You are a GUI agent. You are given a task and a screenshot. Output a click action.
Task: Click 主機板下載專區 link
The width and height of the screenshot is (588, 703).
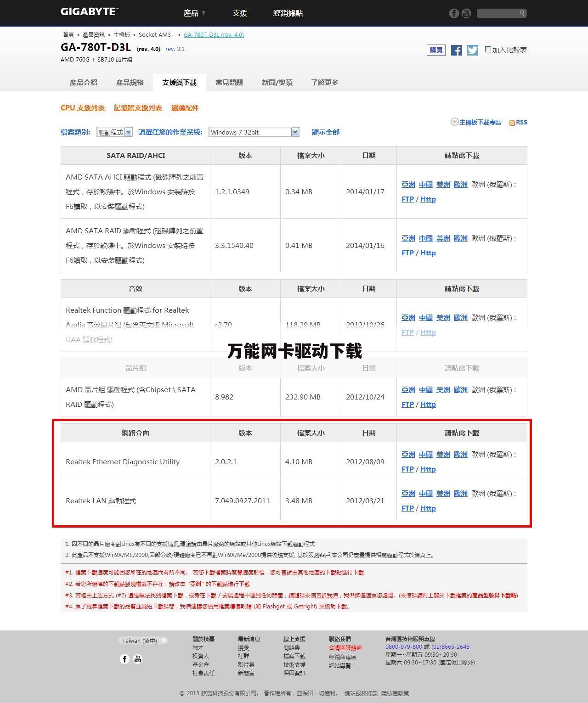[481, 123]
